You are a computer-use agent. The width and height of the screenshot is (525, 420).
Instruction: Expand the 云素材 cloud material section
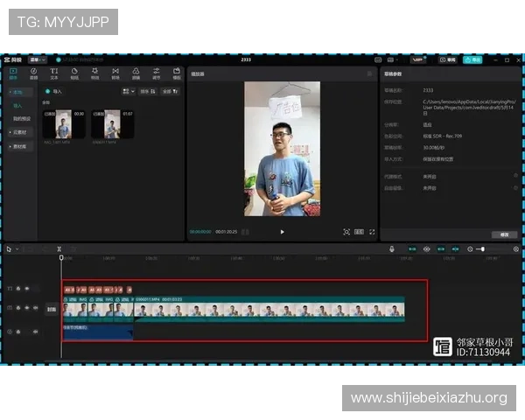coord(19,132)
